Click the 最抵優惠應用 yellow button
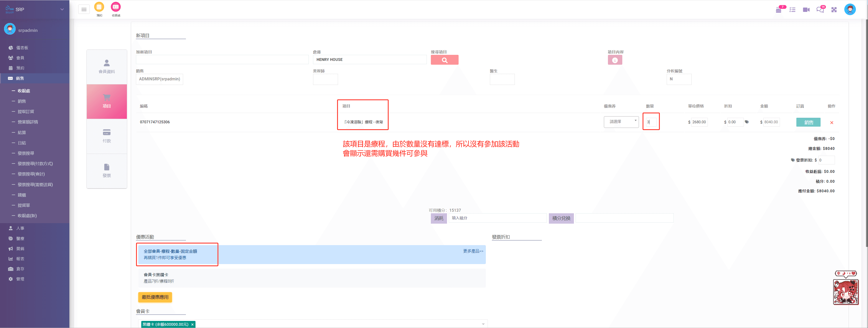Viewport: 868px width, 328px height. (155, 297)
